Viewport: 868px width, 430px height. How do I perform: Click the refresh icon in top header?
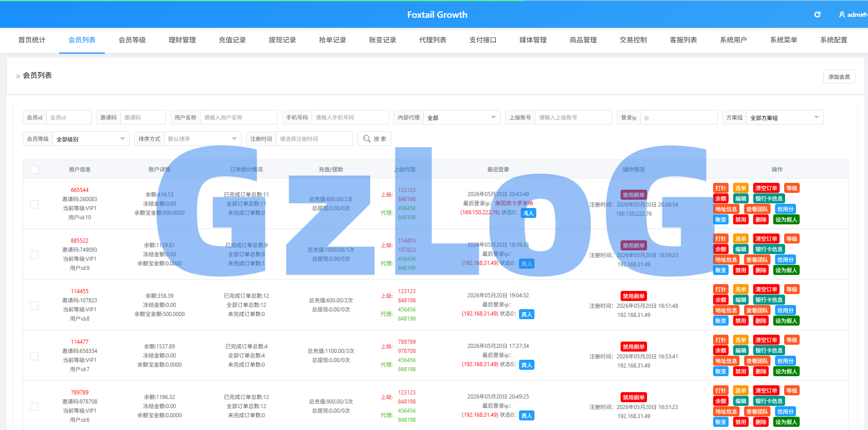tap(817, 15)
